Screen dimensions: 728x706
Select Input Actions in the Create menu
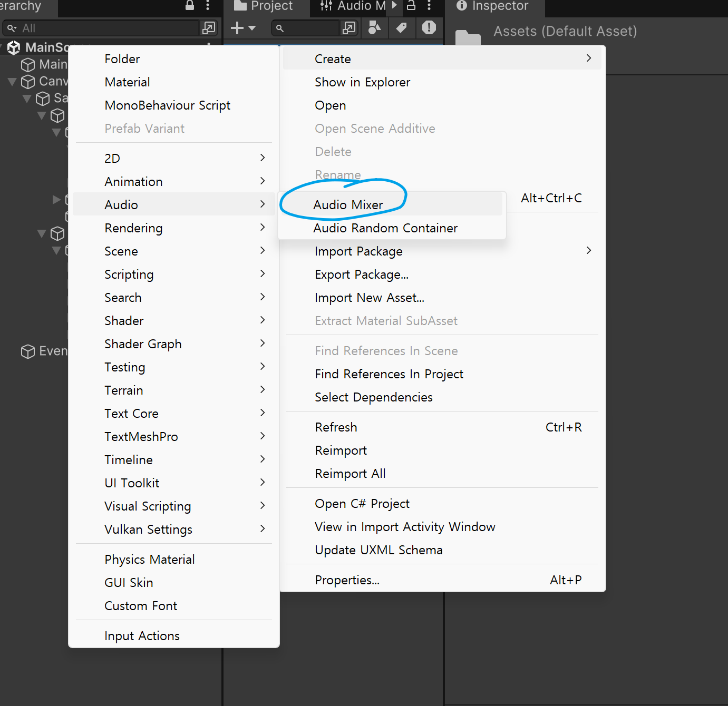[173, 635]
